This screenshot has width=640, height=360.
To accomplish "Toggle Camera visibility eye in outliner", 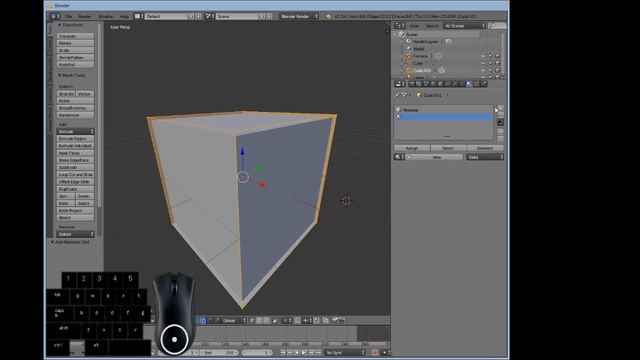I will [x=483, y=56].
